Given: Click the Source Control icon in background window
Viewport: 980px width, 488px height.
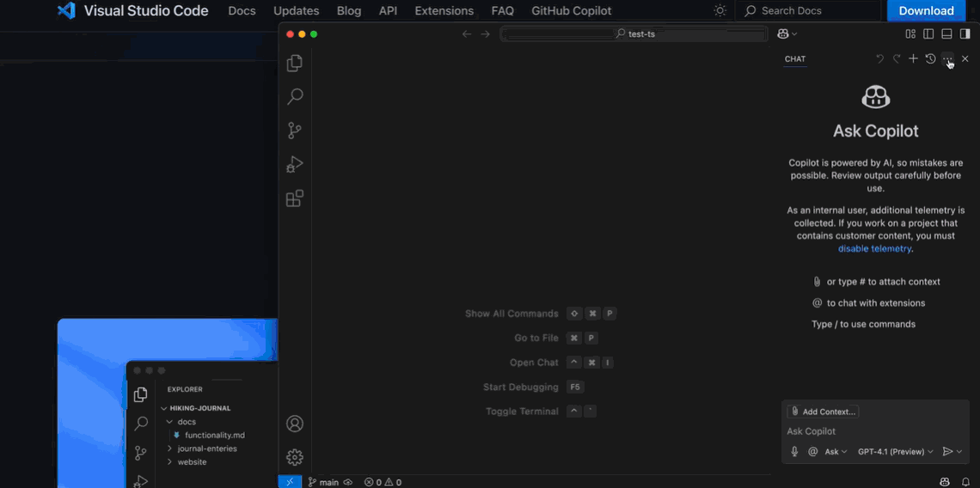Looking at the screenshot, I should coord(141,453).
